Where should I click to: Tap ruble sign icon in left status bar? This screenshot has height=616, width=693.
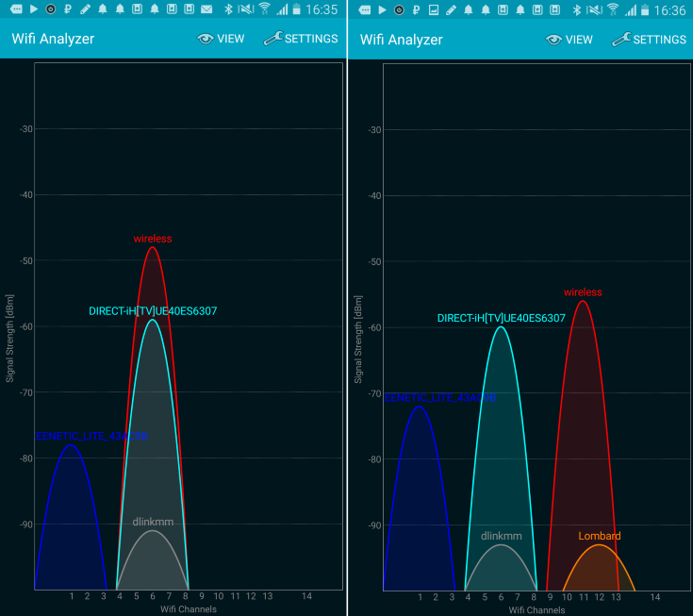coord(68,9)
